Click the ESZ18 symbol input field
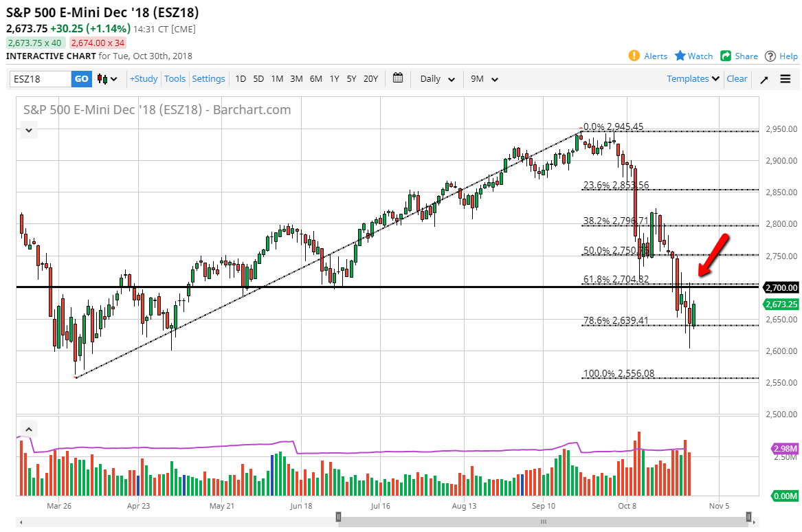The width and height of the screenshot is (802, 532). coord(38,79)
